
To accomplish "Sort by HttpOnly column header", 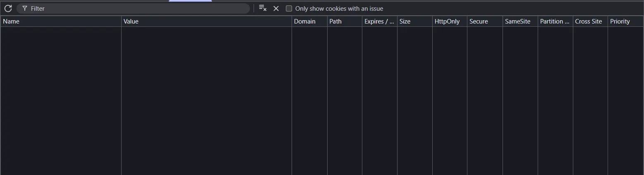I will [x=450, y=21].
